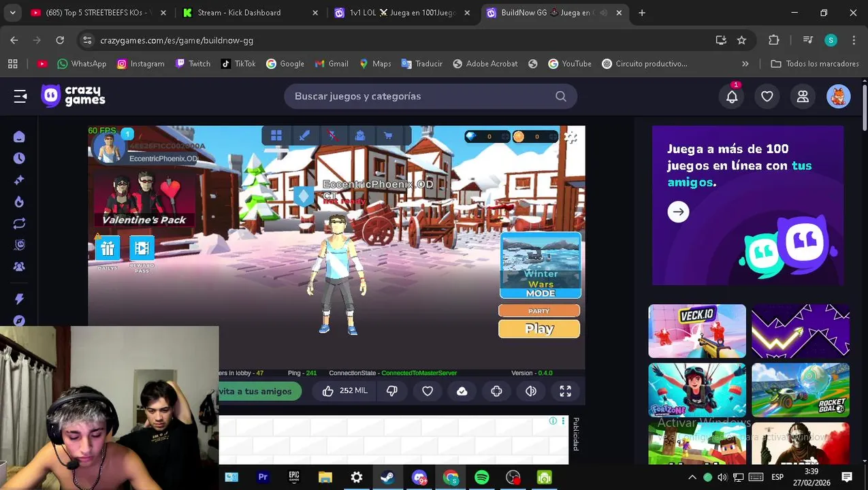The height and width of the screenshot is (490, 868).
Task: Click the puzzle-piece icon below the game
Action: (496, 391)
